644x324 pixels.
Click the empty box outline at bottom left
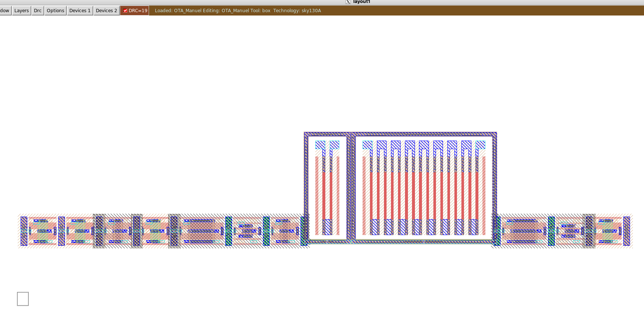23,299
